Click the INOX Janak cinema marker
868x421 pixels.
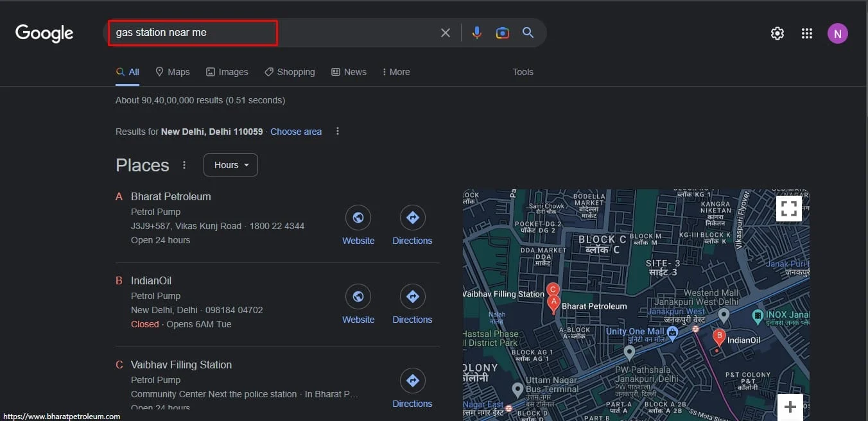pyautogui.click(x=758, y=315)
